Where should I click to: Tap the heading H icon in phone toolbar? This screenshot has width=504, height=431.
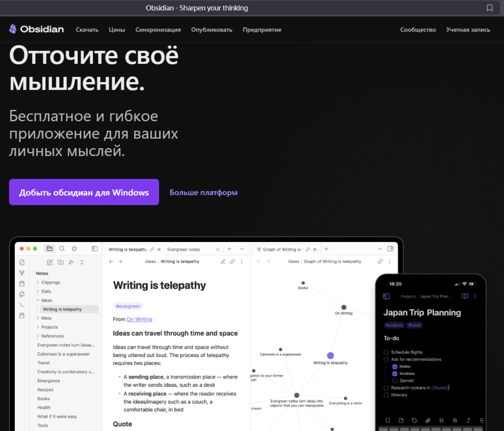coord(441,420)
